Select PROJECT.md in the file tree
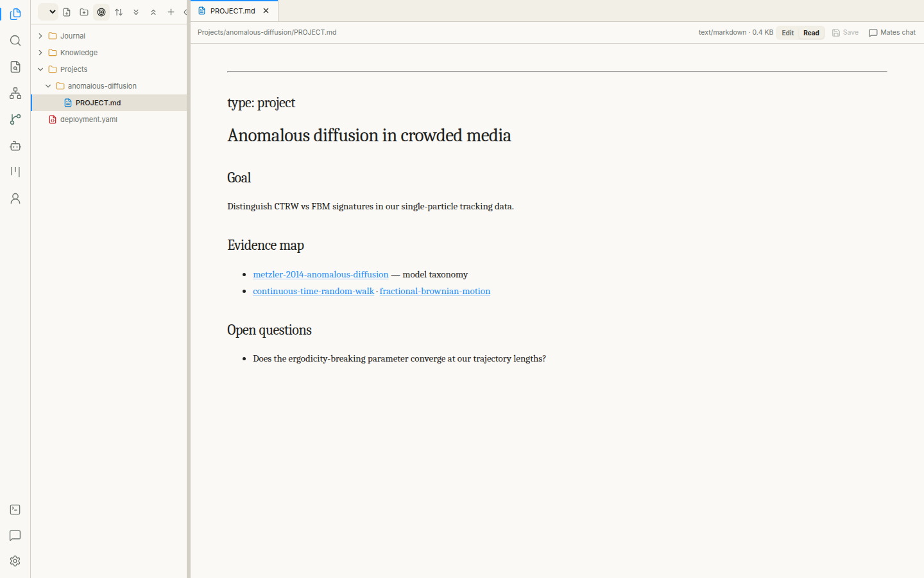924x578 pixels. tap(109, 103)
